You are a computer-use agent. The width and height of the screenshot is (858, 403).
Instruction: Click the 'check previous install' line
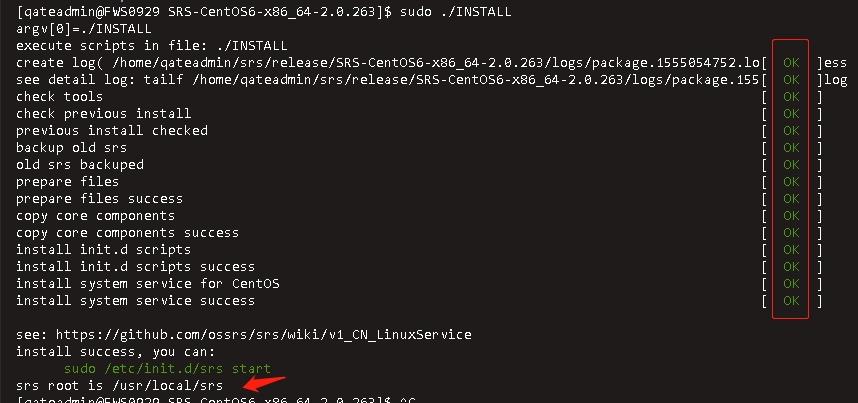pos(103,114)
